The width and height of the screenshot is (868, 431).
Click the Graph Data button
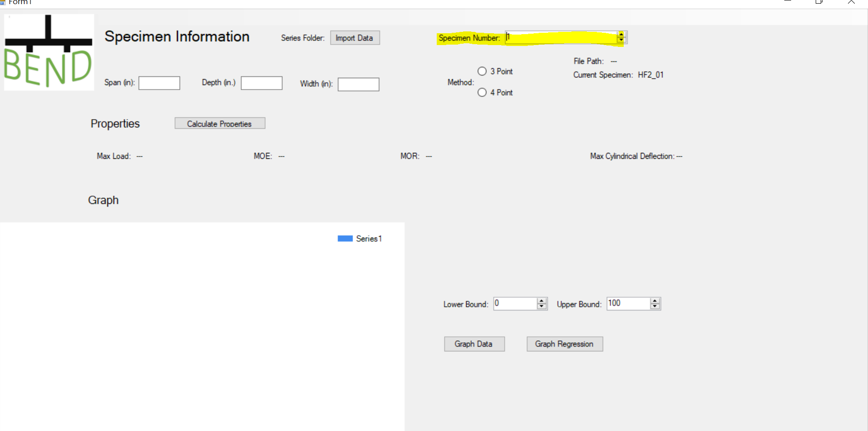[474, 344]
